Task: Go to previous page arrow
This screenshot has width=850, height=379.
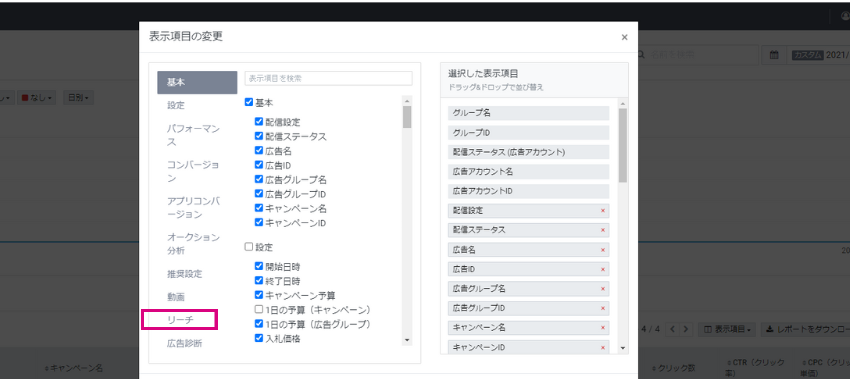Action: 672,329
